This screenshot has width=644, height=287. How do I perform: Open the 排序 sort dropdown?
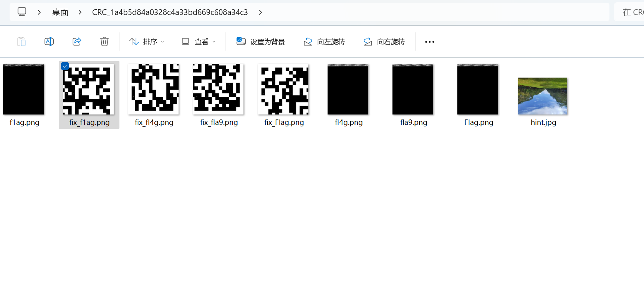pos(147,41)
